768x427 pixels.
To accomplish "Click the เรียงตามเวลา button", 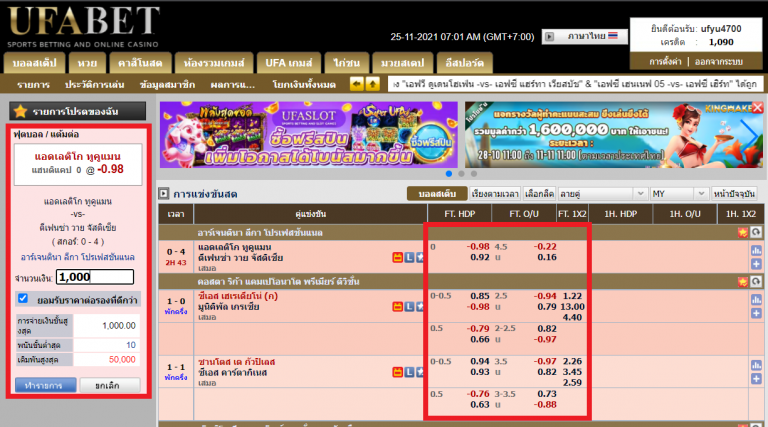I will [x=495, y=194].
